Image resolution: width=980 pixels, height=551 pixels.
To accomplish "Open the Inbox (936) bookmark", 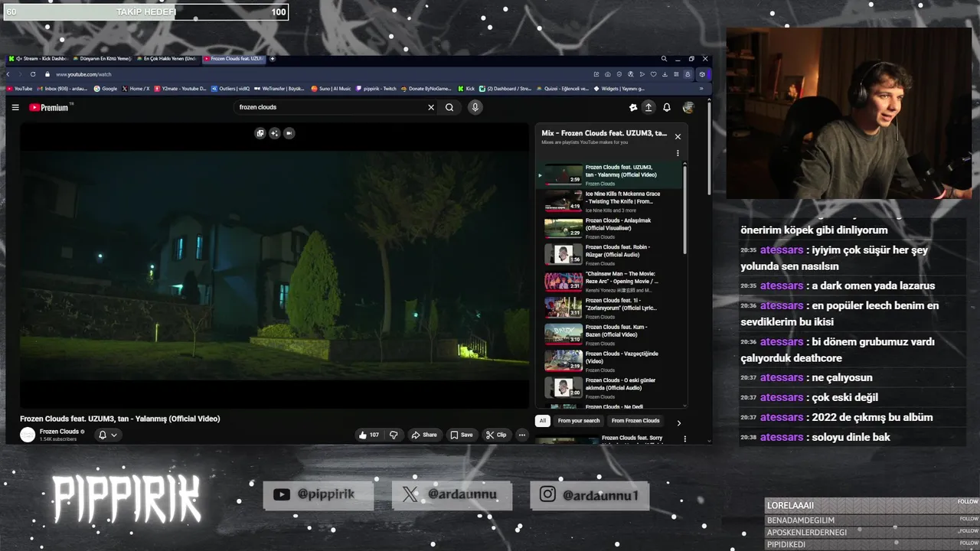I will 63,89.
